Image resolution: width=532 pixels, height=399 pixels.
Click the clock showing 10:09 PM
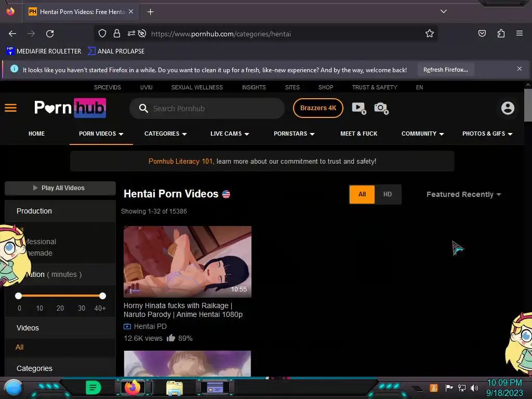pyautogui.click(x=504, y=383)
